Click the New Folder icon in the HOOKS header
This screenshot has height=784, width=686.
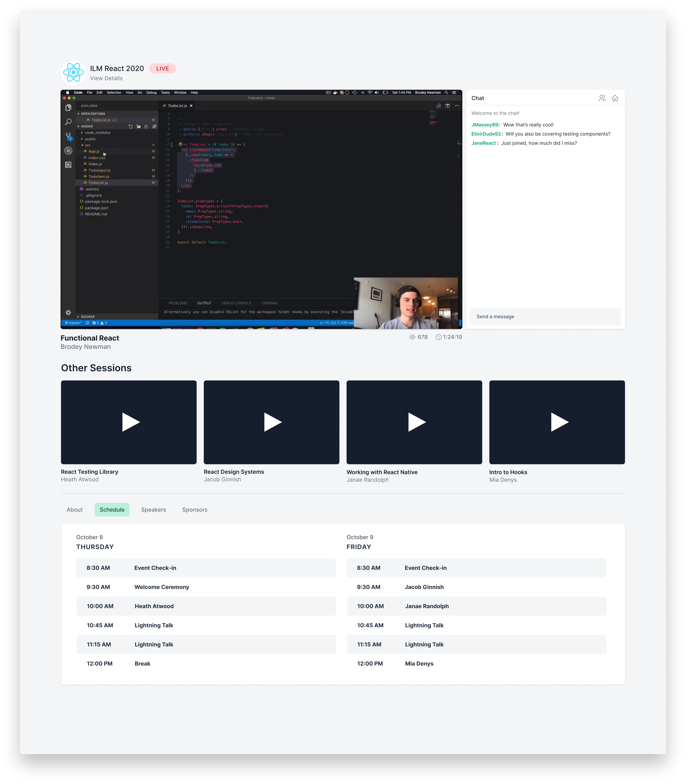(139, 126)
